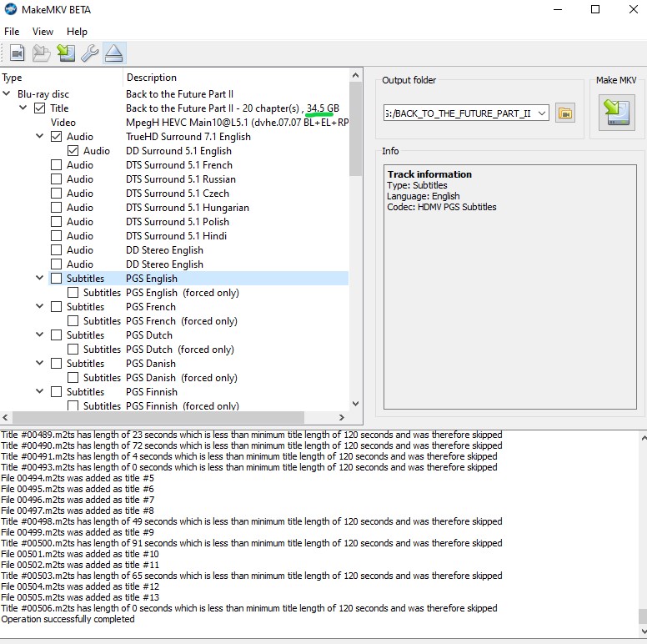
Task: Collapse the PGS Danish subtitles node
Action: pos(40,363)
